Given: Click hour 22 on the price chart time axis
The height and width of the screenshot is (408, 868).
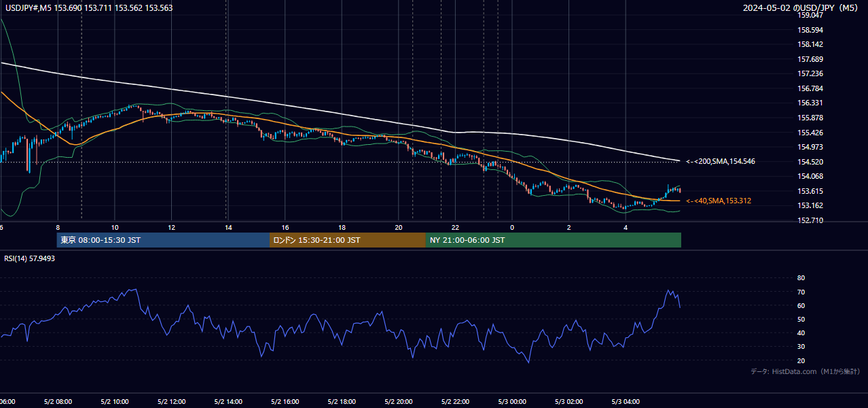Looking at the screenshot, I should (x=455, y=227).
